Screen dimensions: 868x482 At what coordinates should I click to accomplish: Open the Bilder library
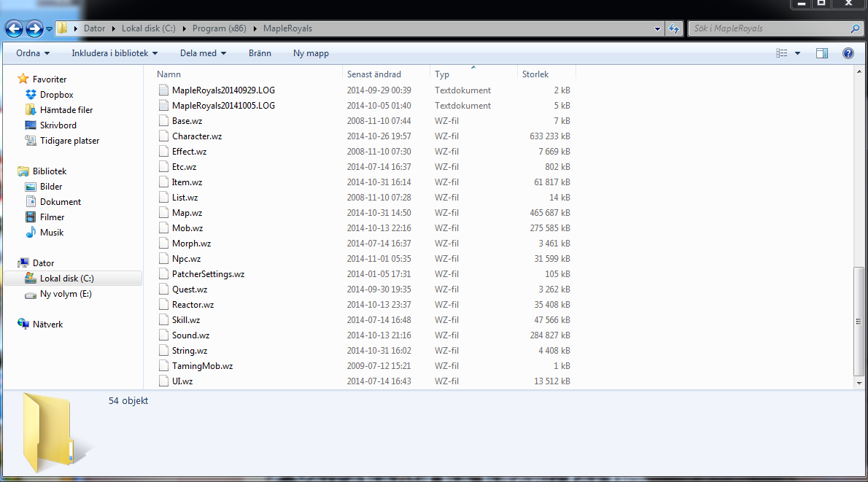coord(51,187)
